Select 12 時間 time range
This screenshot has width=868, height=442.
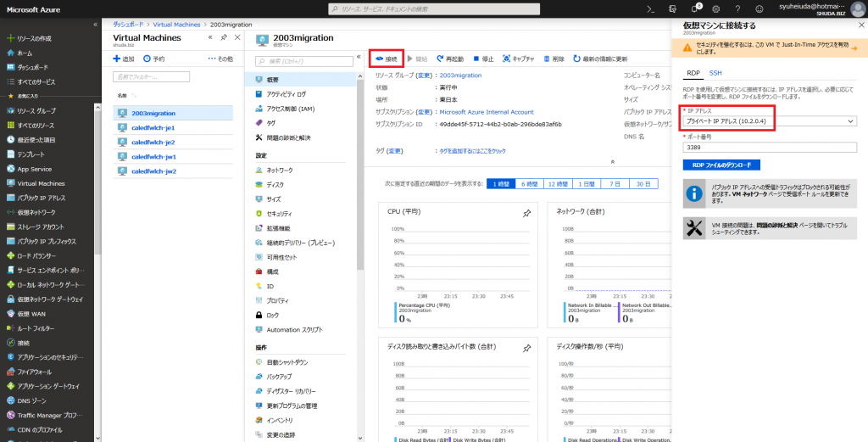click(558, 184)
